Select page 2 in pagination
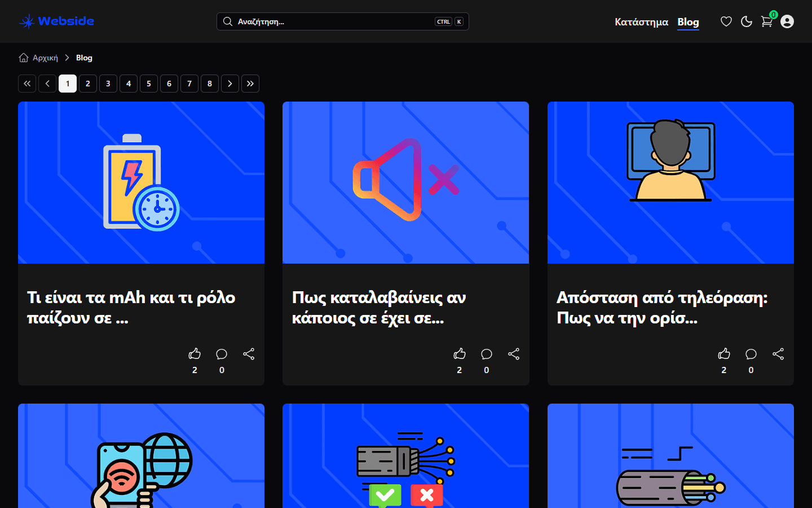This screenshot has width=812, height=508. (88, 84)
